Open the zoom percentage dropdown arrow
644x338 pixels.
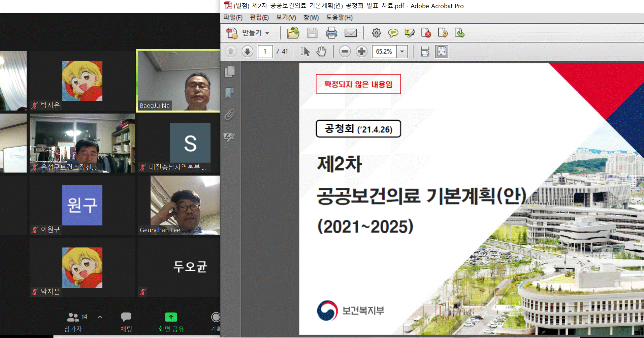(x=402, y=52)
